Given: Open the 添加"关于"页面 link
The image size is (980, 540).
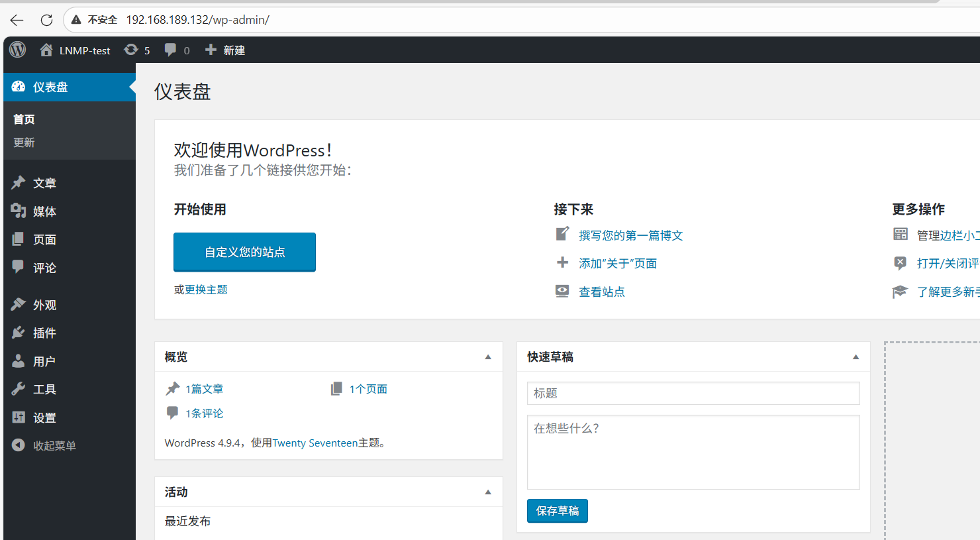Looking at the screenshot, I should point(618,263).
